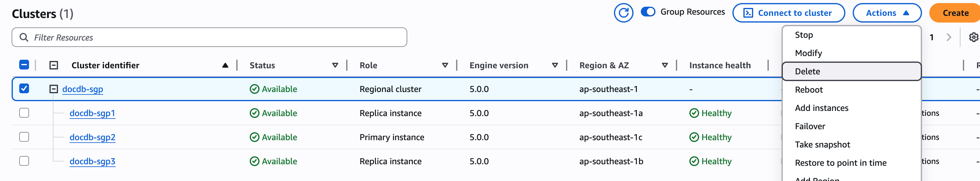
Task: Collapse the docdb-sgp cluster tree row
Action: pos(54,89)
